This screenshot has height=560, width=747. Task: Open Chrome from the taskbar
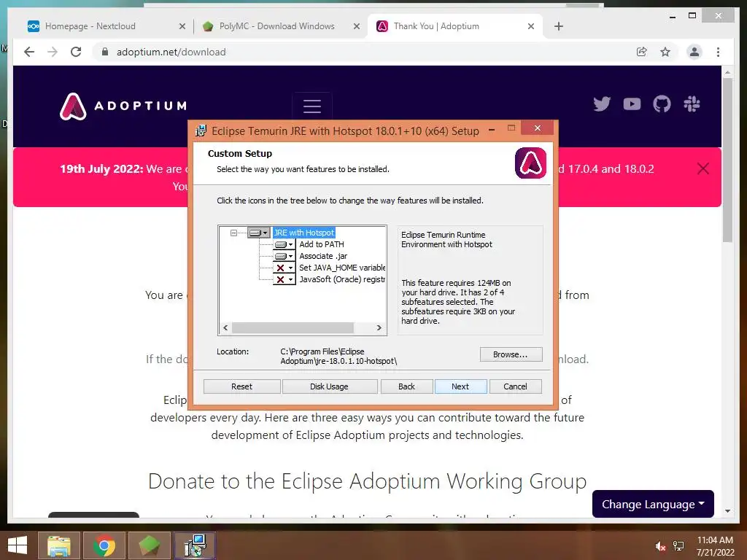click(104, 545)
